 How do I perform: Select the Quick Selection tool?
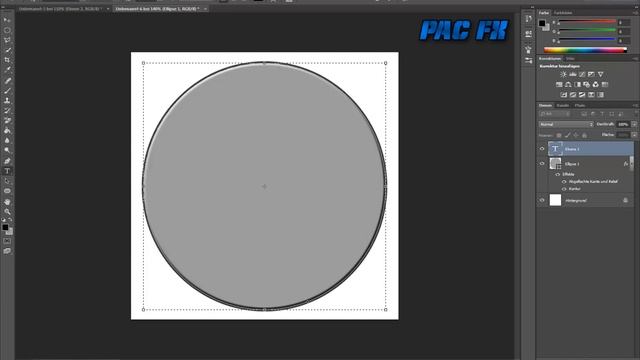(7, 50)
